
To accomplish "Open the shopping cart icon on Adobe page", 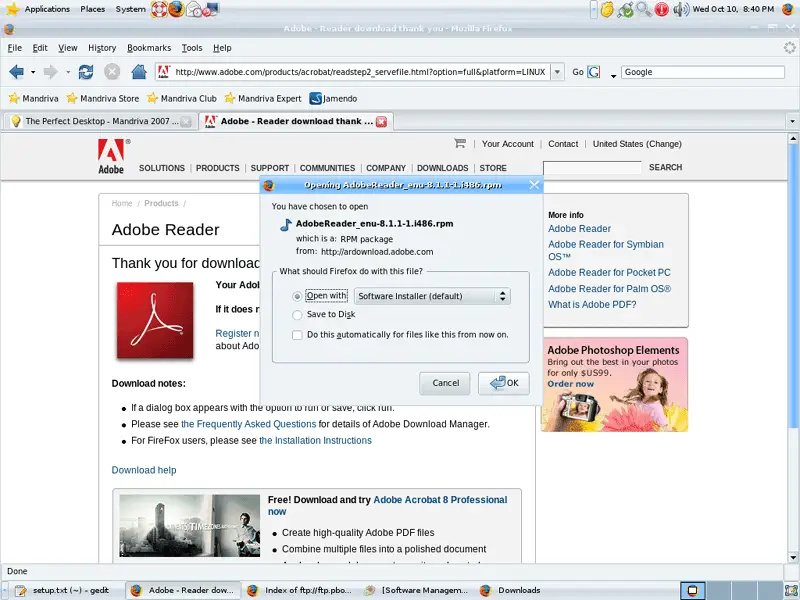I will 460,143.
